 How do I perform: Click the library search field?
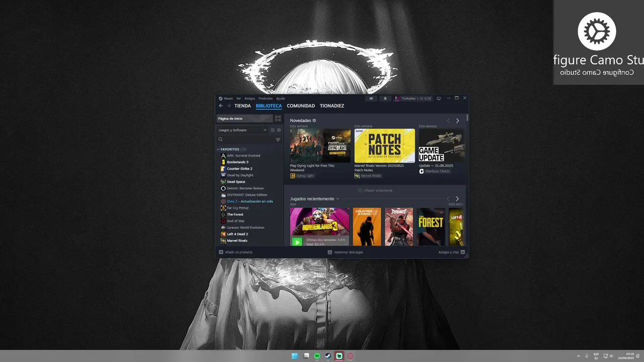(x=246, y=140)
